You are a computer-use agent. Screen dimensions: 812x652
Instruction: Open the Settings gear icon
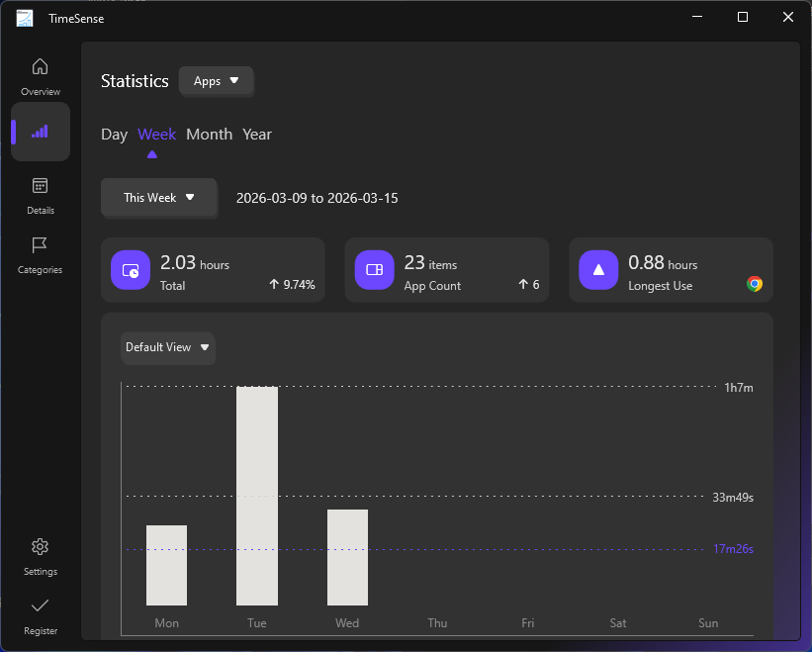click(40, 546)
